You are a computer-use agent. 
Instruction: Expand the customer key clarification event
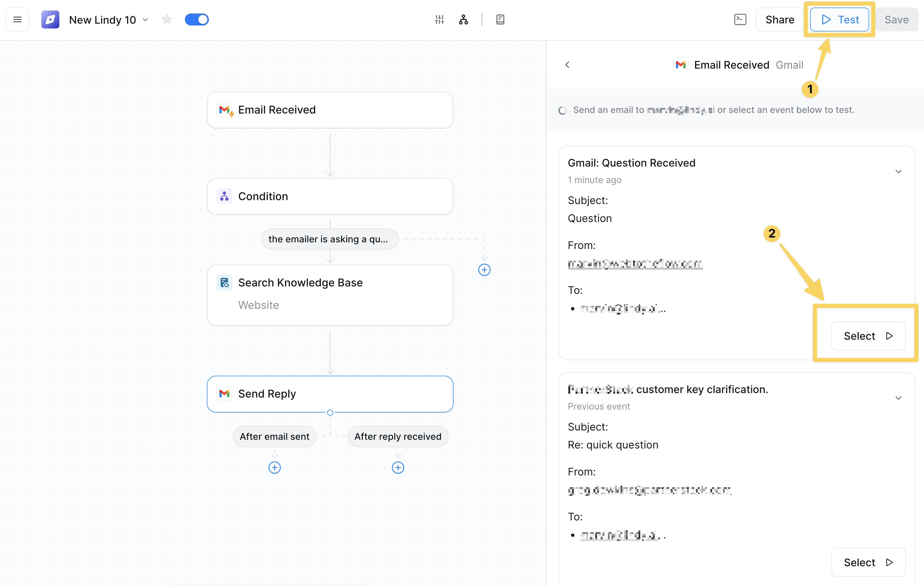click(x=898, y=398)
